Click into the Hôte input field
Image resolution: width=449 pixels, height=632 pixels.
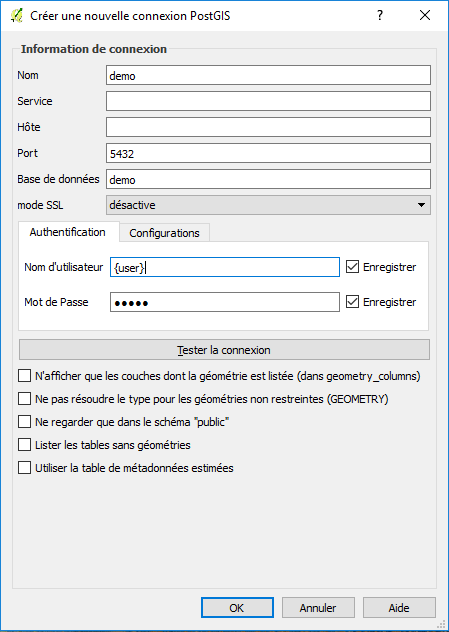point(268,127)
